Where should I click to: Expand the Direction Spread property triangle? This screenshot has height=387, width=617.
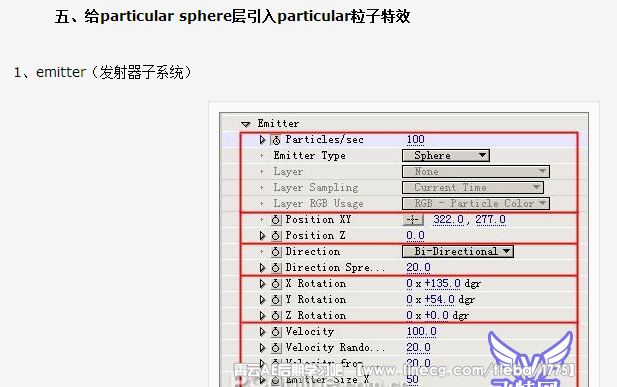[x=262, y=268]
